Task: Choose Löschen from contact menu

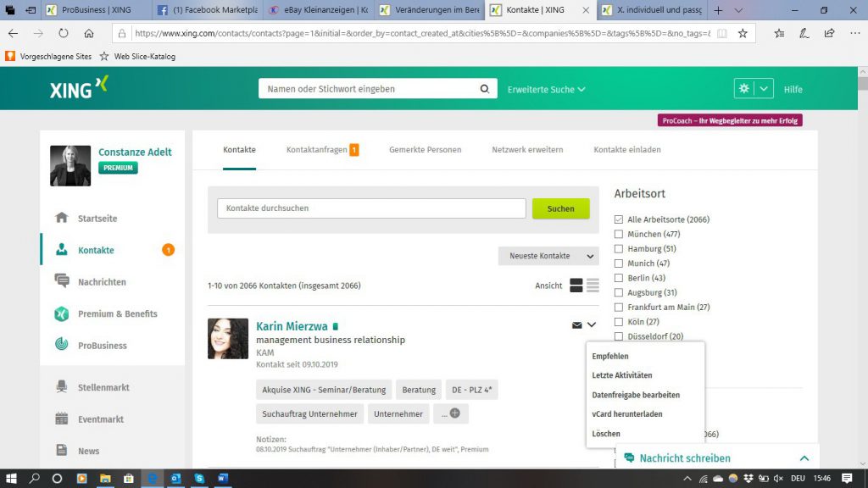Action: (606, 434)
